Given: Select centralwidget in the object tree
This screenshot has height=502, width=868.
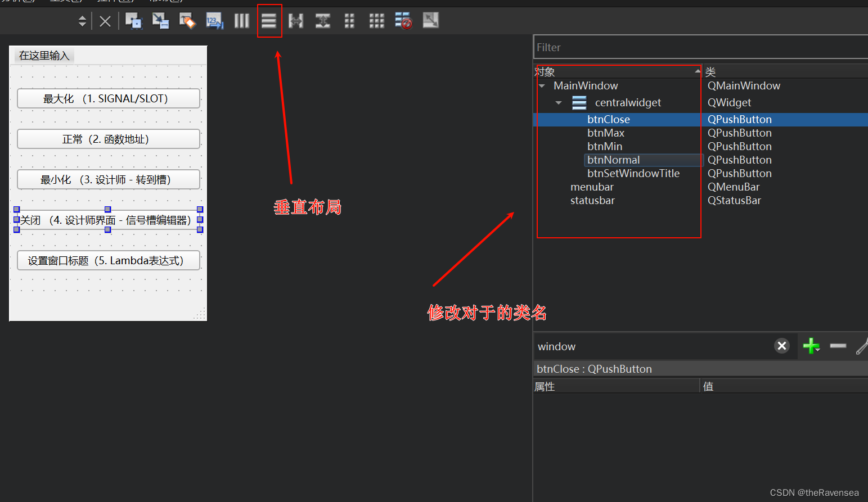Looking at the screenshot, I should pos(628,102).
